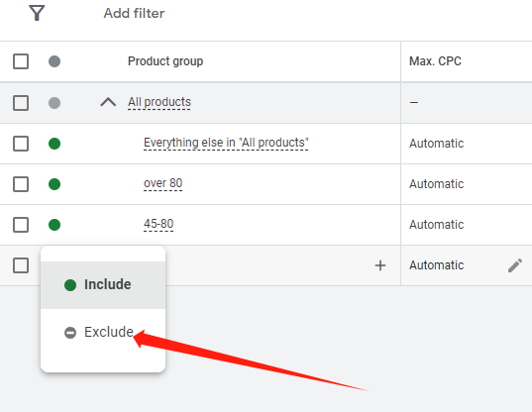Click the green status dot for over 80
Viewport: 532px width, 412px height.
pyautogui.click(x=54, y=184)
